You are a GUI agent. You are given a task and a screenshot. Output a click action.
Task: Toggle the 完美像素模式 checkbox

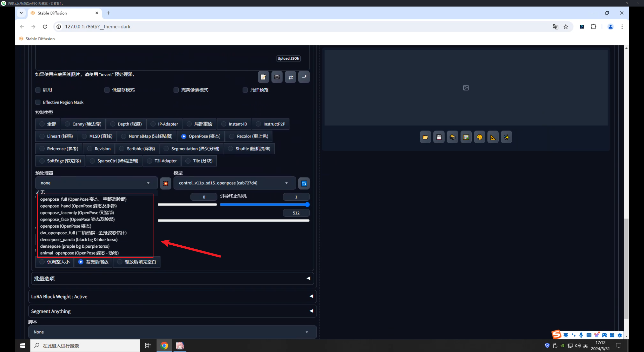pyautogui.click(x=176, y=90)
